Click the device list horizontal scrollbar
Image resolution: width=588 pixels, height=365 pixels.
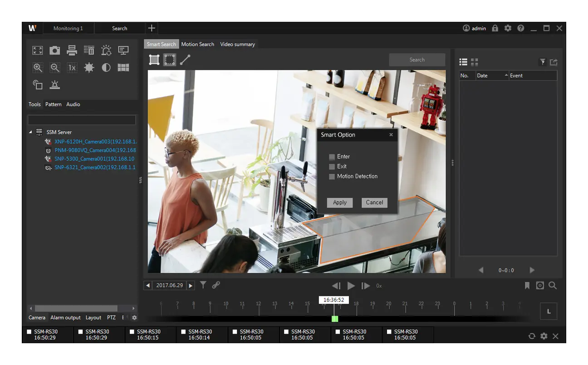click(76, 308)
